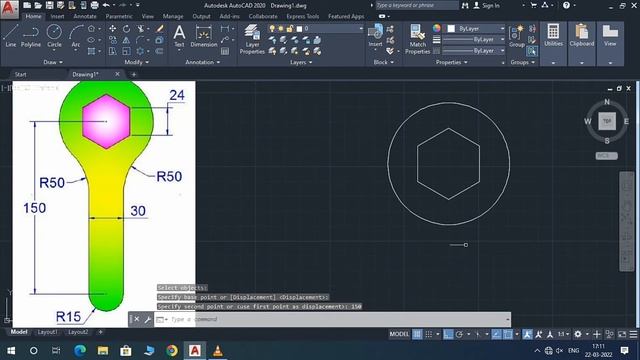The image size is (640, 360).
Task: Click the Scale tool icon
Action: [x=127, y=51]
